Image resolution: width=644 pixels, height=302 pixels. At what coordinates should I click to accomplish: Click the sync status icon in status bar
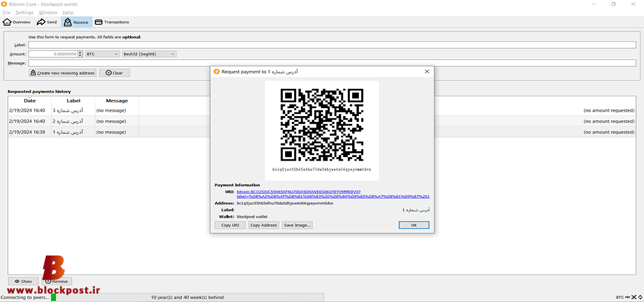[x=640, y=297]
